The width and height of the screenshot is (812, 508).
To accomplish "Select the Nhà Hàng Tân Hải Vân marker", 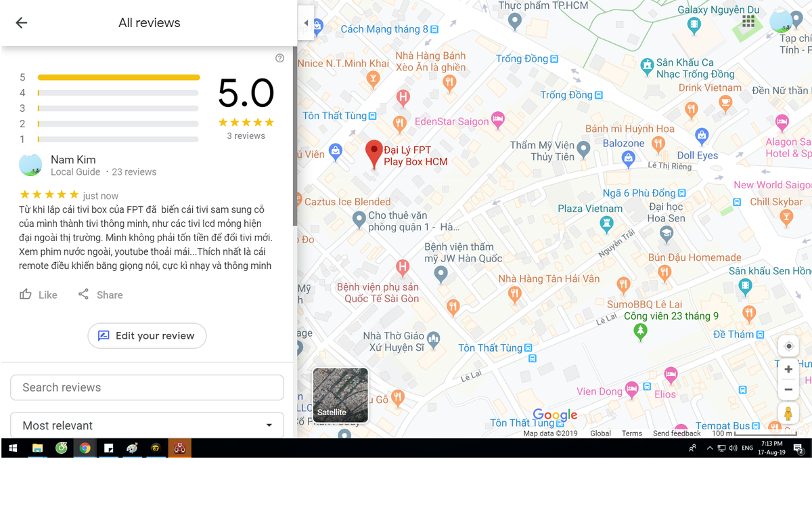I will (515, 294).
